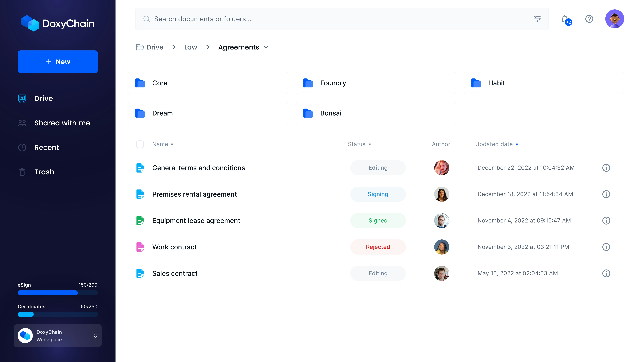Show info for General terms and conditions
The height and width of the screenshot is (362, 644).
[606, 168]
